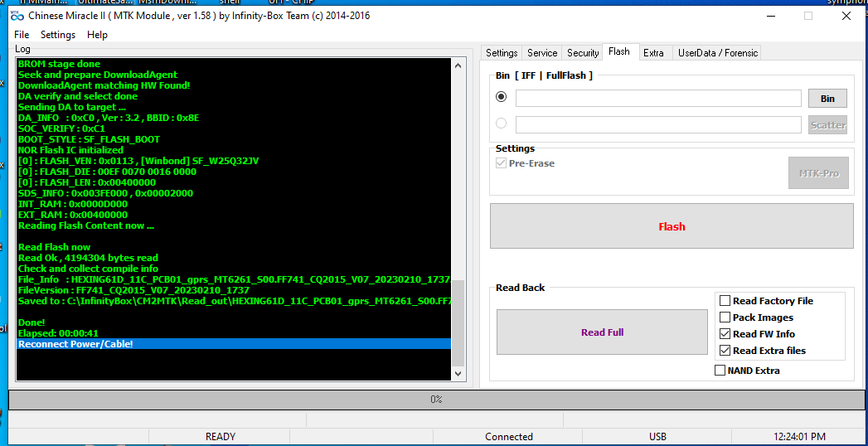Viewport: 868px width, 446px height.
Task: Click the Bin browse button
Action: 827,99
